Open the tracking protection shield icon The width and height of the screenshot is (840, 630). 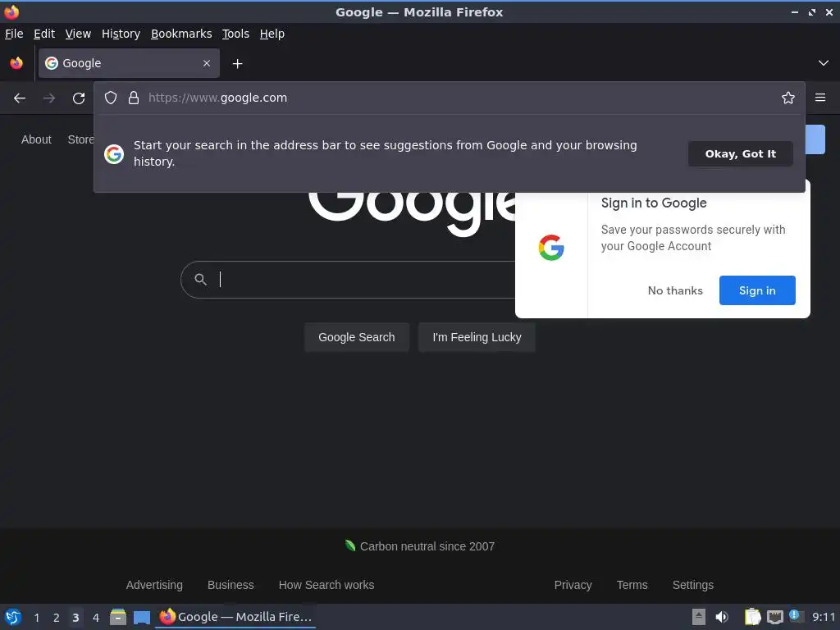tap(111, 98)
